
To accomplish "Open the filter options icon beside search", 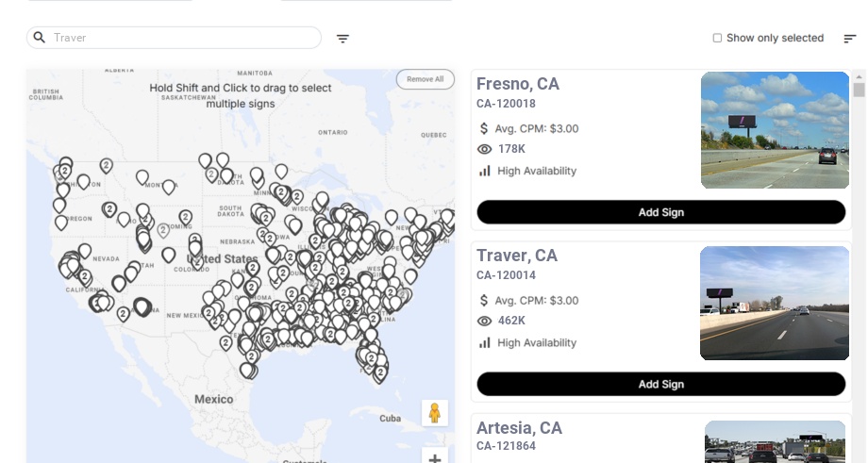I will coord(343,39).
